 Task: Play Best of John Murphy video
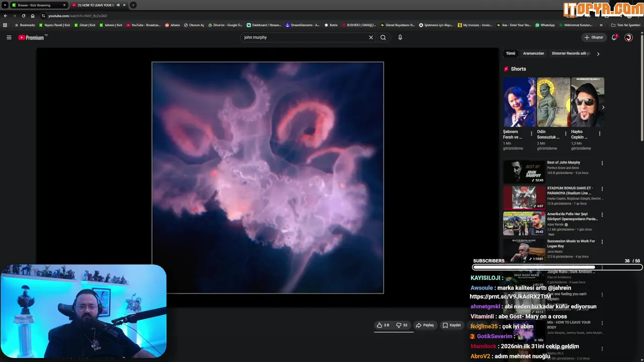524,171
